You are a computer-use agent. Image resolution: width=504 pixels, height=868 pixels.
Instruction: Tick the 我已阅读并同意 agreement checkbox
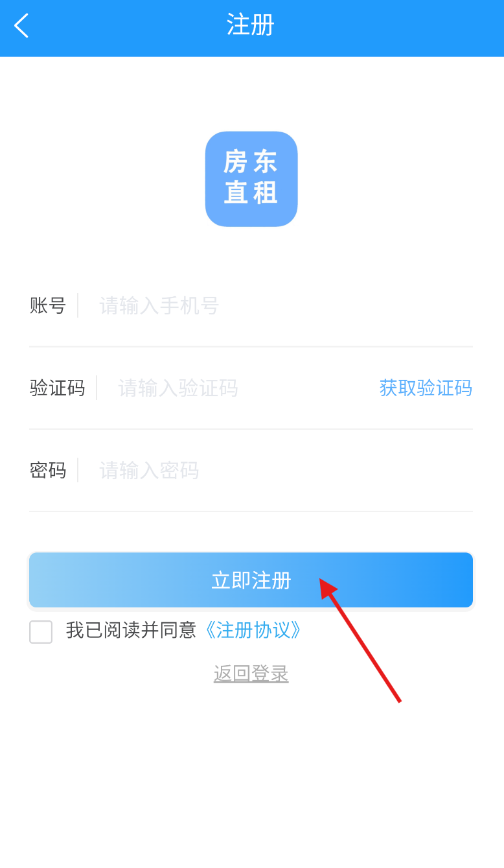[x=41, y=631]
